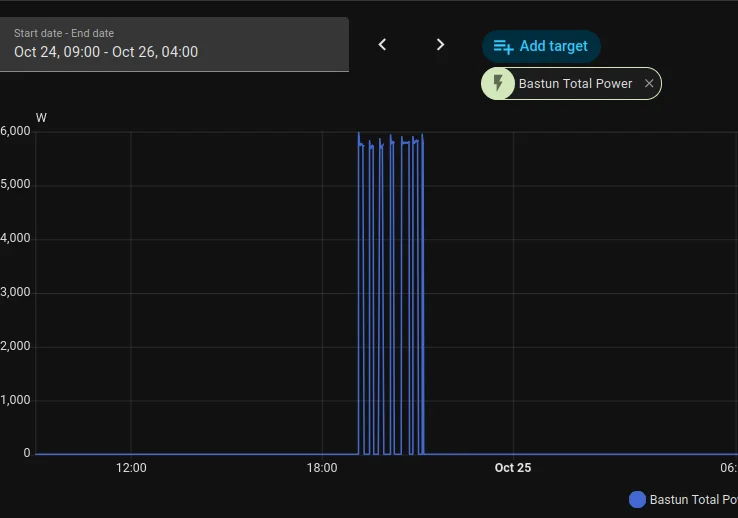Go to the next time range with right chevron
Image resolution: width=738 pixels, height=518 pixels.
tap(440, 45)
